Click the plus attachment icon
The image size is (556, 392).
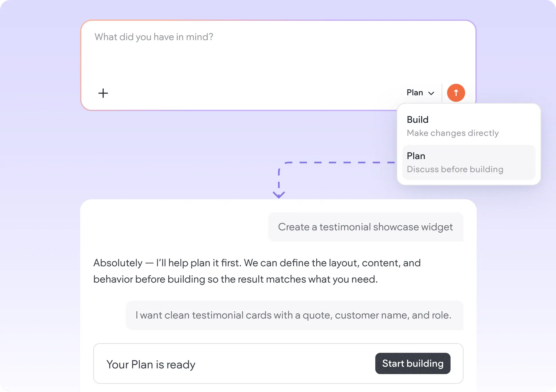click(x=103, y=93)
